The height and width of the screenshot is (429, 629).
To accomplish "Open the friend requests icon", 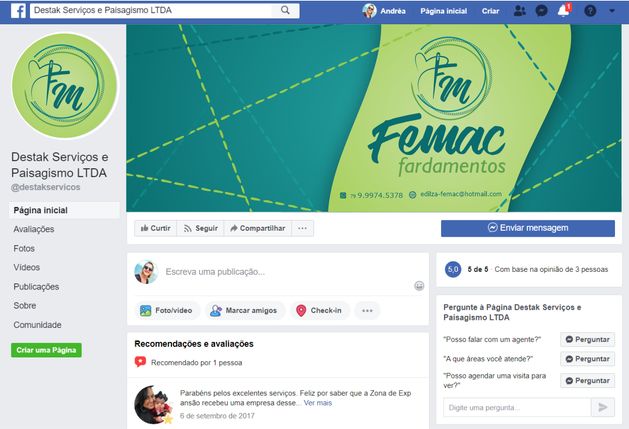I will click(519, 11).
